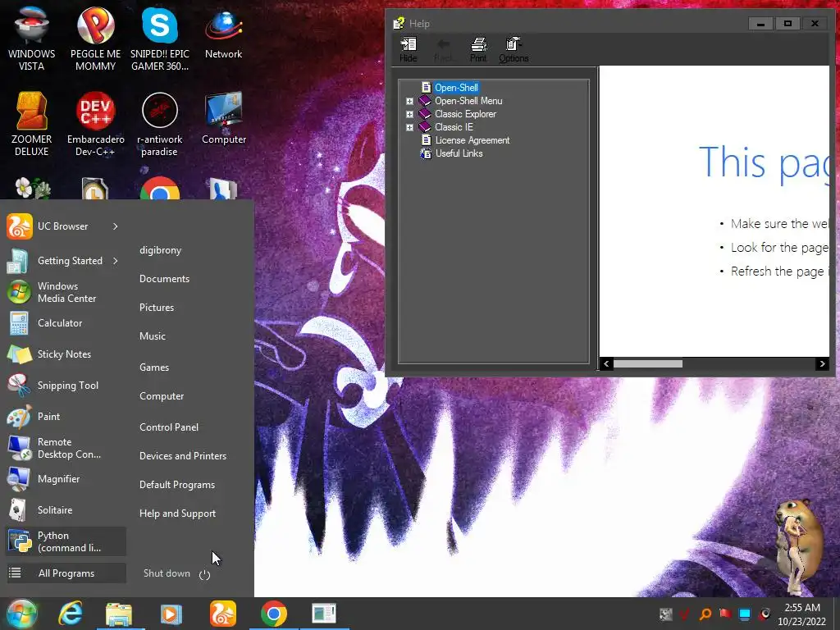Open Games from start menu
Viewport: 840px width, 630px height.
click(154, 367)
